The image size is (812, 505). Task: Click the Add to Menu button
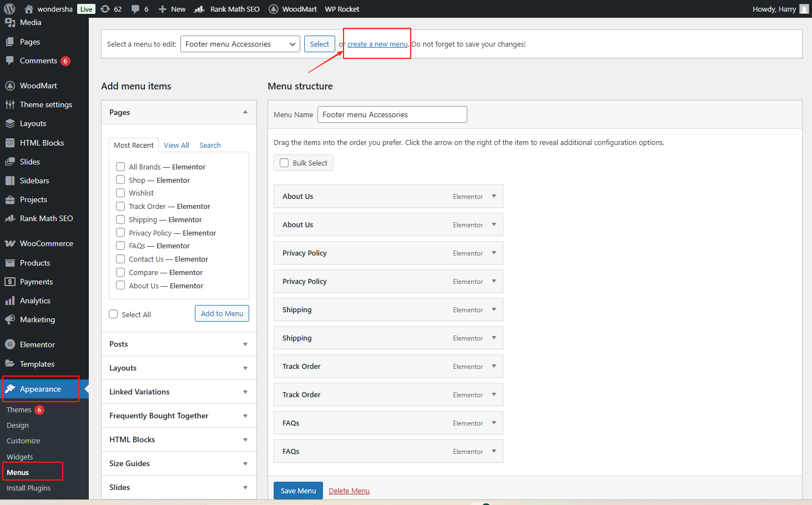click(221, 313)
